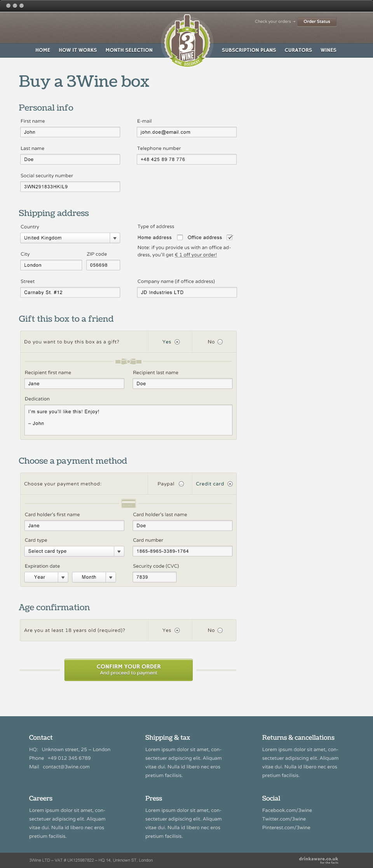Select No for at least 18 years old
The height and width of the screenshot is (868, 373).
click(x=220, y=630)
